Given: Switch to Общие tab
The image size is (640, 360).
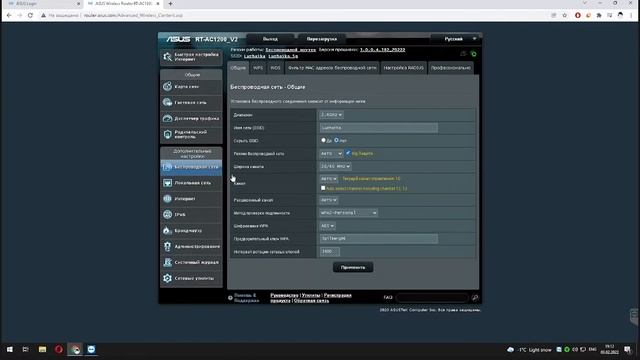Looking at the screenshot, I should pyautogui.click(x=238, y=68).
